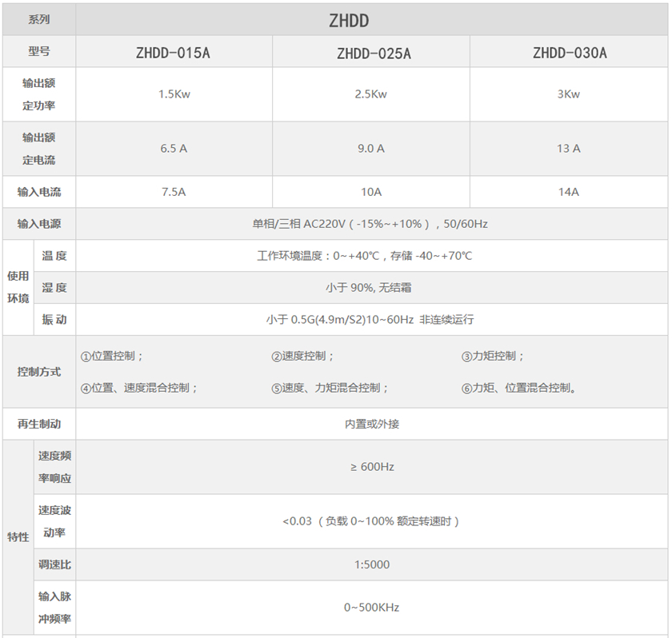Click the 1.5Kw rated power value

174,94
